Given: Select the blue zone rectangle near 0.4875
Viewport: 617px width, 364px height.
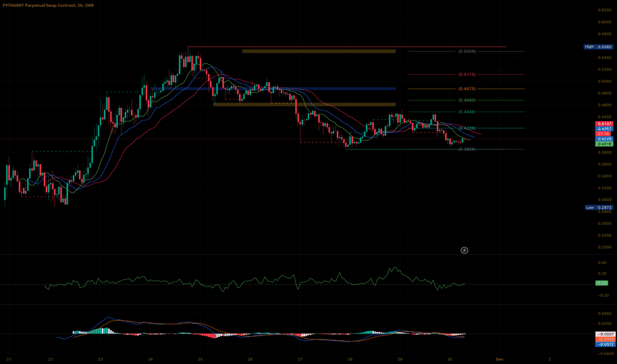Looking at the screenshot, I should point(273,89).
